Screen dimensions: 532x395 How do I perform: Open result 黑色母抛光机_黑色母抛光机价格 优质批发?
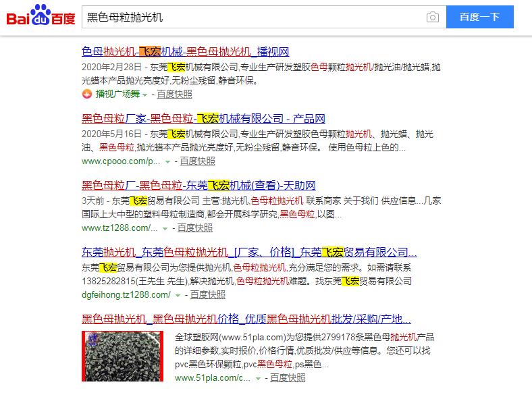click(x=246, y=319)
